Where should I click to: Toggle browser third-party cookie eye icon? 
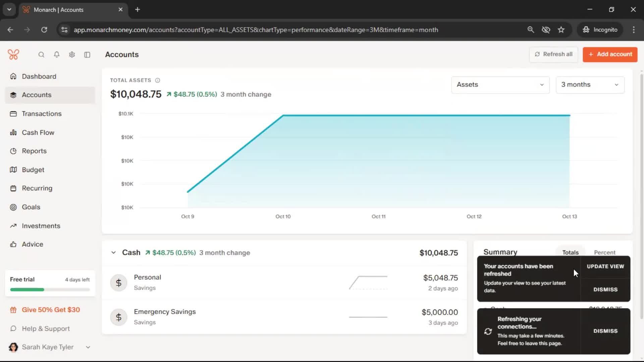[x=546, y=30]
